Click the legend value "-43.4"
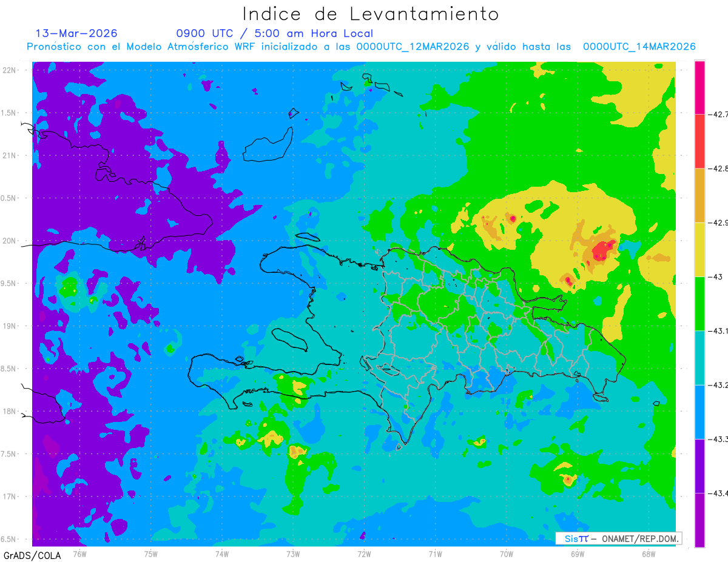Image resolution: width=728 pixels, height=562 pixels. (x=718, y=492)
